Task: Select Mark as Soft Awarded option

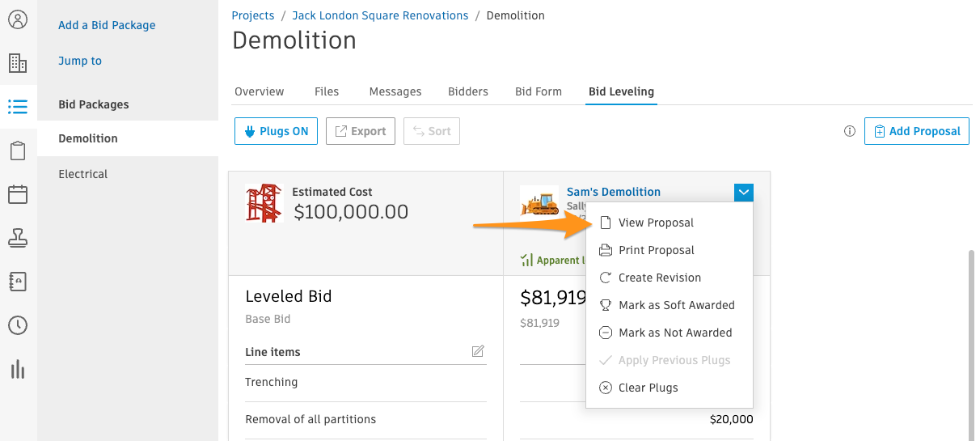Action: tap(676, 305)
